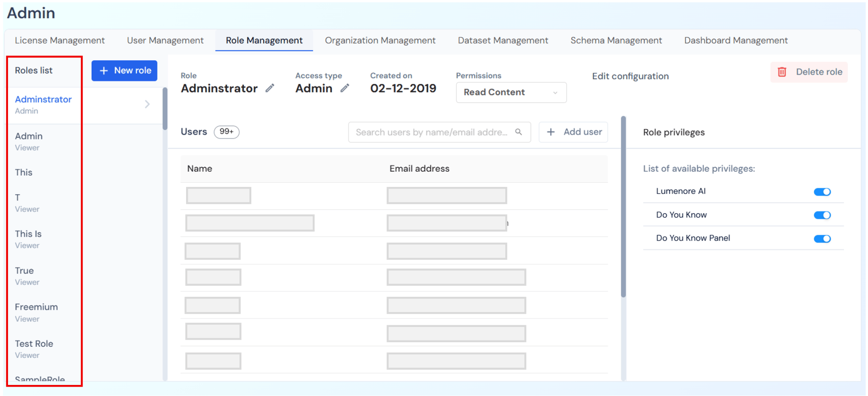Open Organization Management tab

[380, 40]
